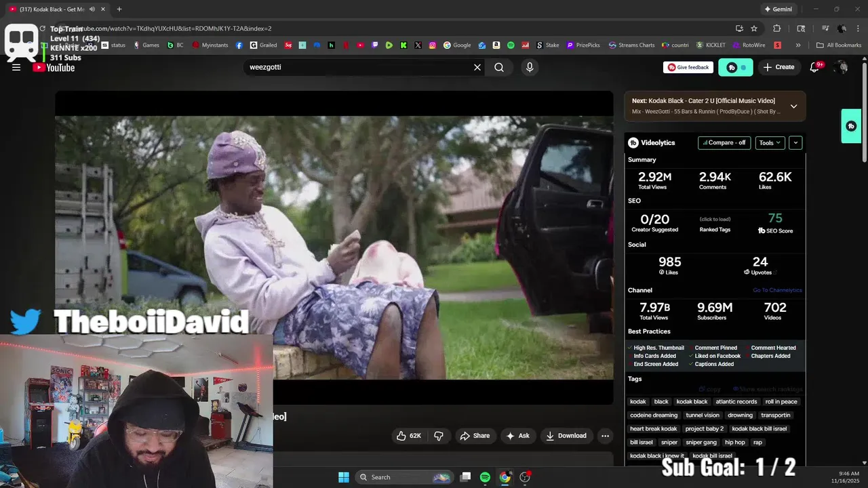Run search with the magnifier icon
This screenshot has width=868, height=488.
coord(499,67)
